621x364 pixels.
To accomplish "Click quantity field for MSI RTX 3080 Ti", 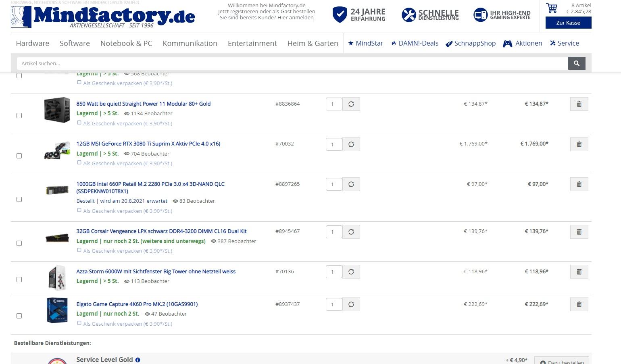I will (334, 144).
